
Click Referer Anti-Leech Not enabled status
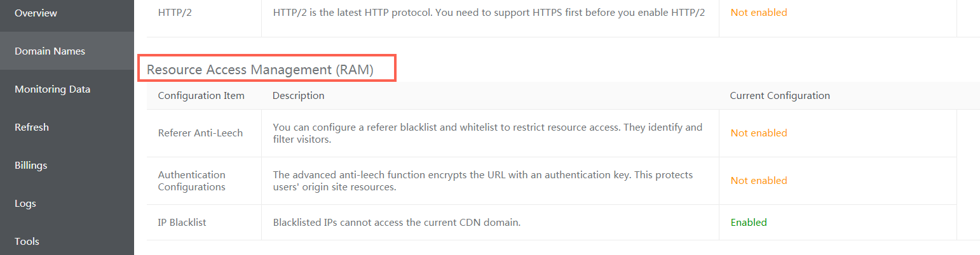(758, 133)
